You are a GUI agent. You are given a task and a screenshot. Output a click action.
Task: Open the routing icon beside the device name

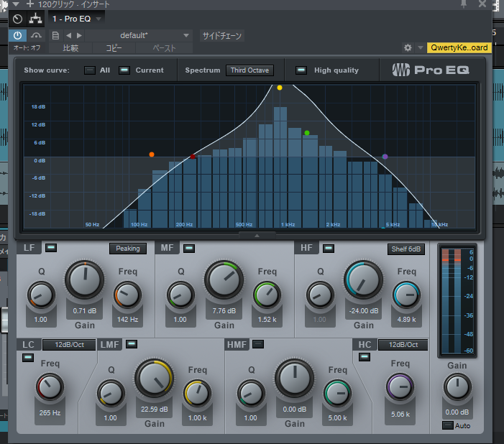point(35,19)
